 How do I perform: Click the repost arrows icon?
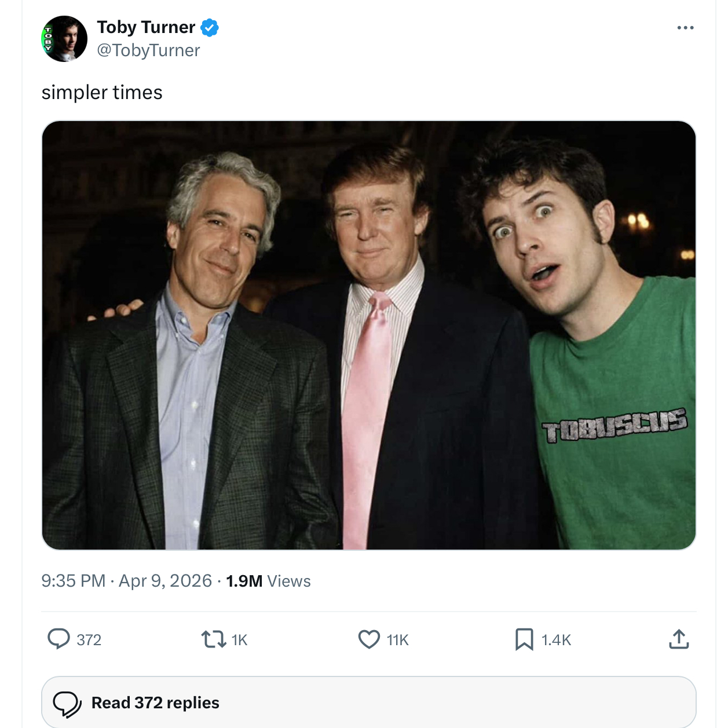click(213, 639)
